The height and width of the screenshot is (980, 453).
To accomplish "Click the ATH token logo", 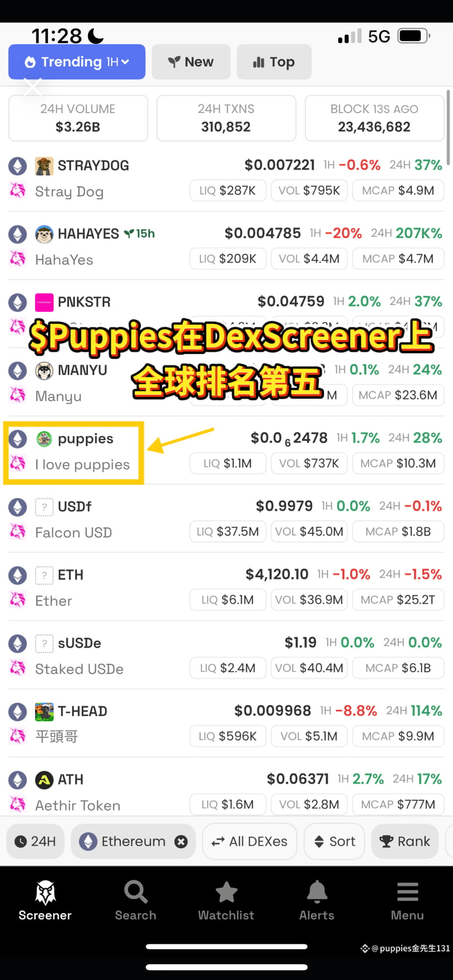I will [x=44, y=780].
